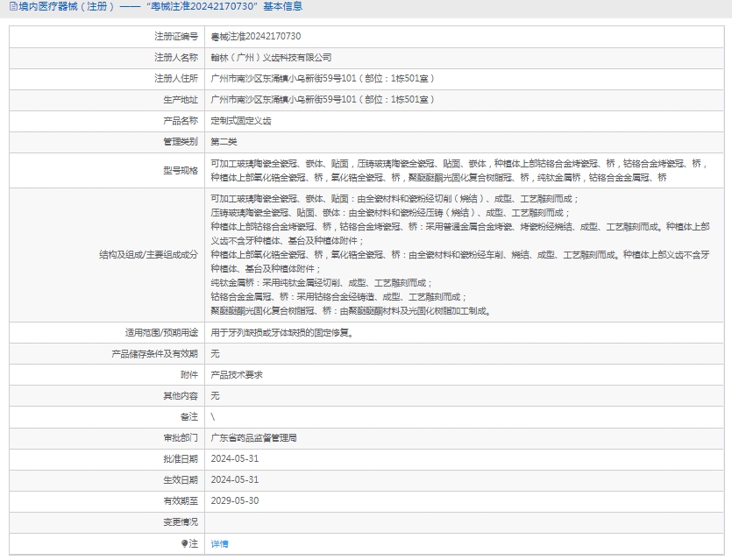Click the bullet icon beside 注 label
Image resolution: width=732 pixels, height=560 pixels.
tap(184, 544)
